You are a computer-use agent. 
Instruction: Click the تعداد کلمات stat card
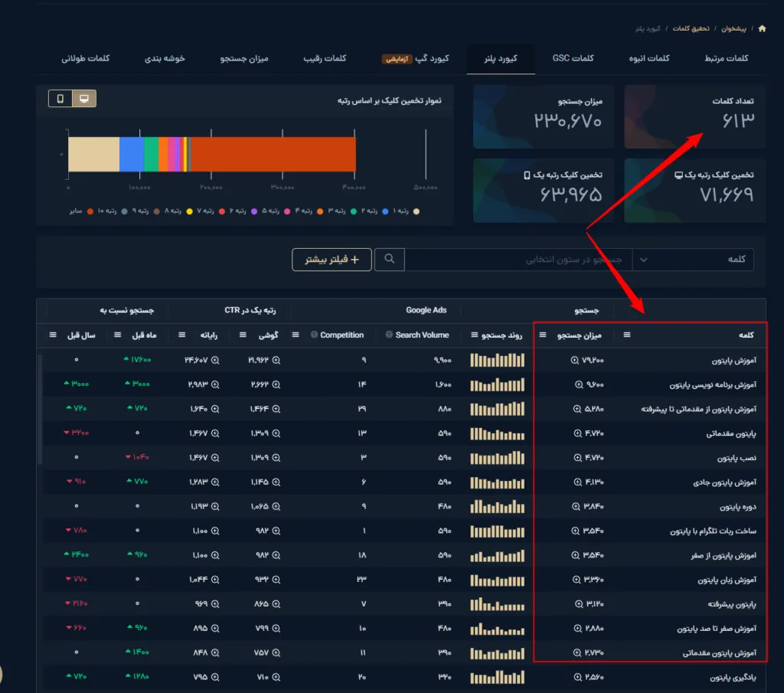(x=694, y=116)
